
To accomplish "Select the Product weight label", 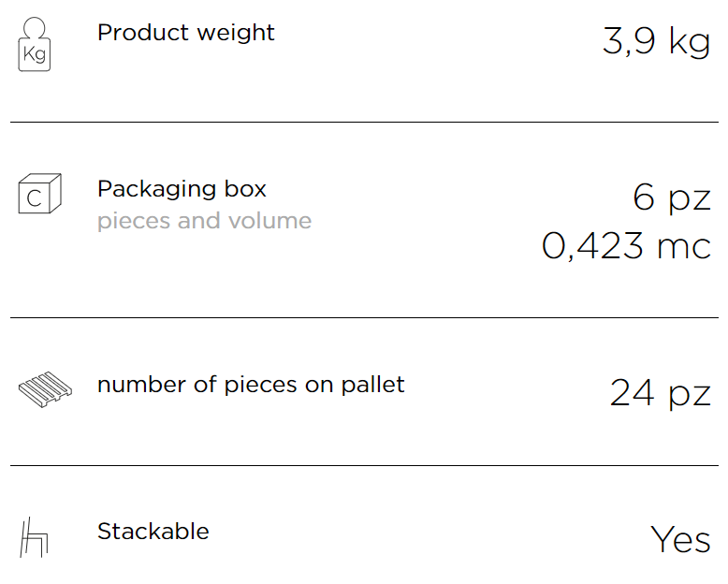I will [185, 33].
